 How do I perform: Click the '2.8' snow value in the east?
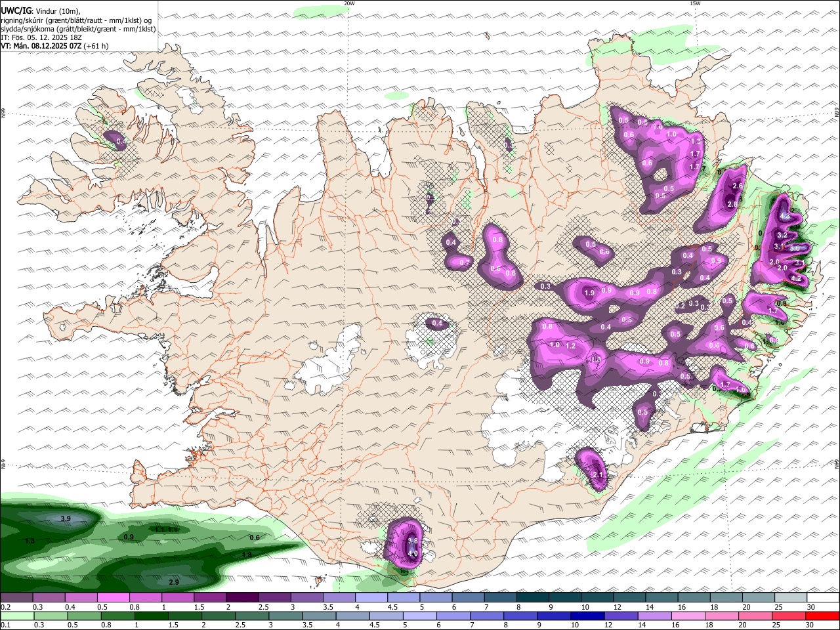pyautogui.click(x=733, y=205)
